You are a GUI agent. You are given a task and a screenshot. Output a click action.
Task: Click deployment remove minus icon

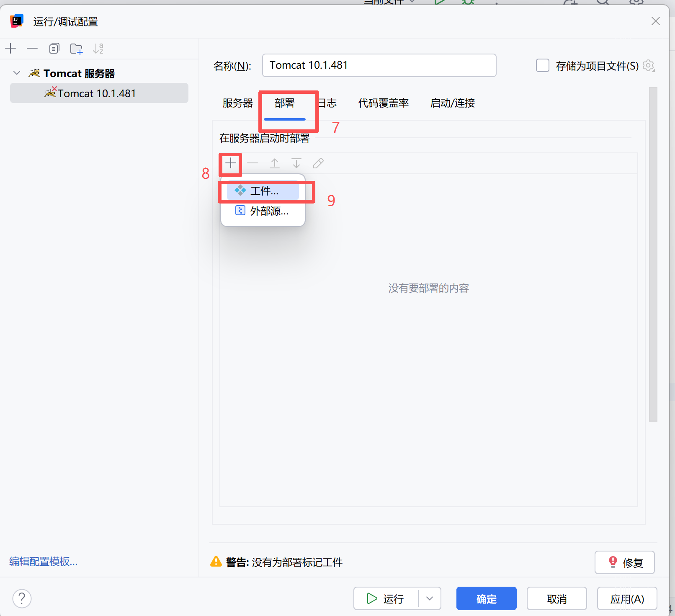click(252, 163)
